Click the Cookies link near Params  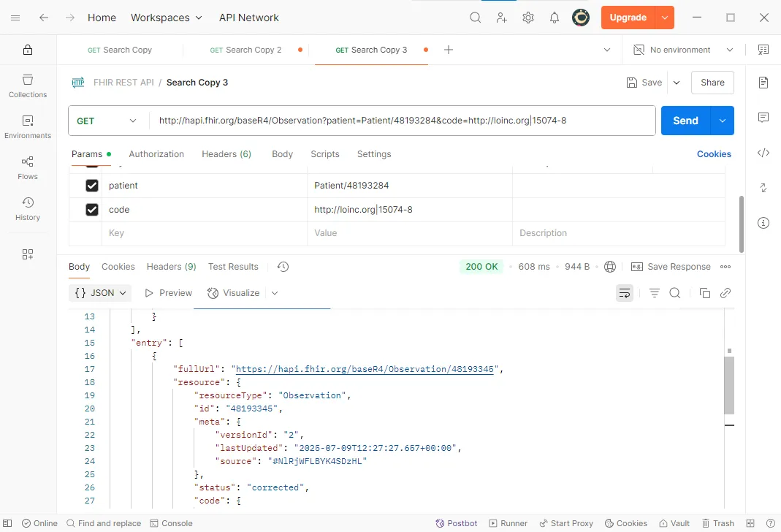click(714, 154)
